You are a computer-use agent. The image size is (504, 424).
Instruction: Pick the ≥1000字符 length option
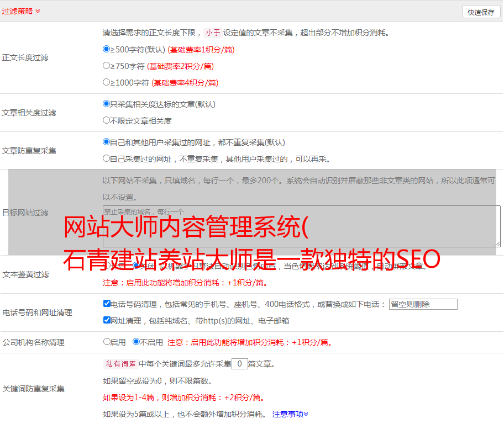coord(106,82)
